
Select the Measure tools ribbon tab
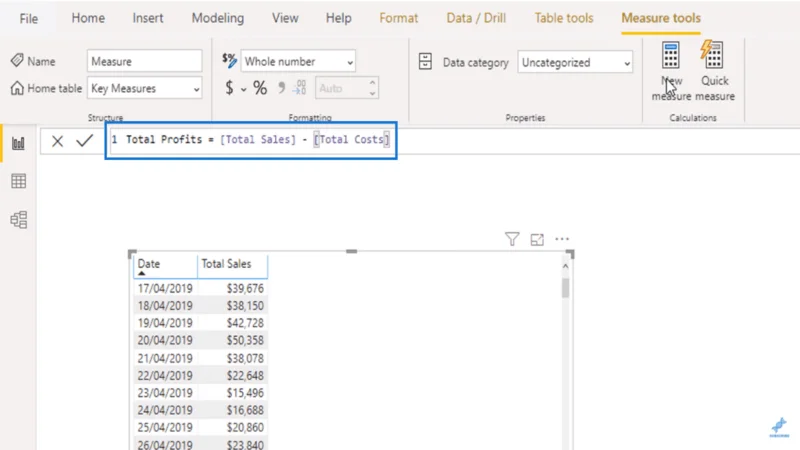click(661, 18)
